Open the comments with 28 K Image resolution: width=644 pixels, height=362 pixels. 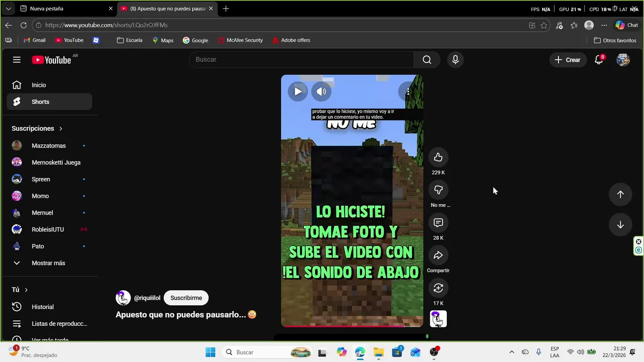(x=438, y=223)
